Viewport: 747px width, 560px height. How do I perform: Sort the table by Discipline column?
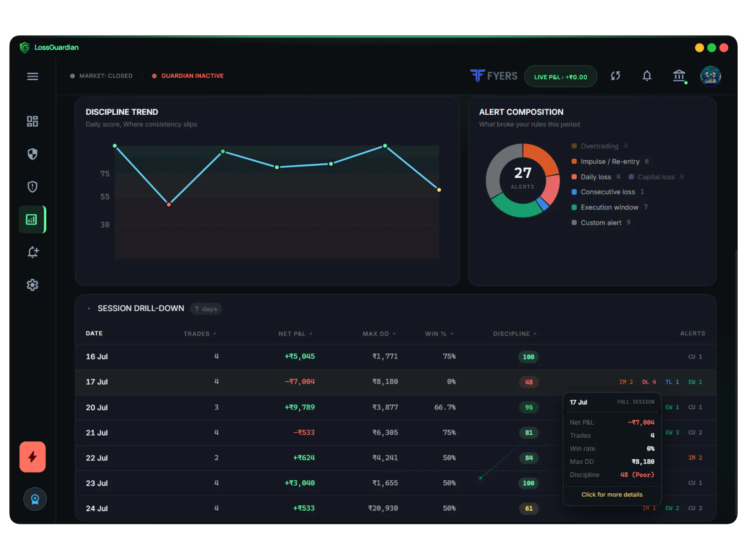point(515,334)
